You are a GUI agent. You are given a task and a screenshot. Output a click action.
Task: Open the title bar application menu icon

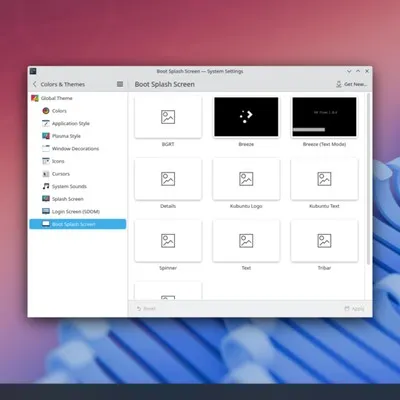click(33, 71)
